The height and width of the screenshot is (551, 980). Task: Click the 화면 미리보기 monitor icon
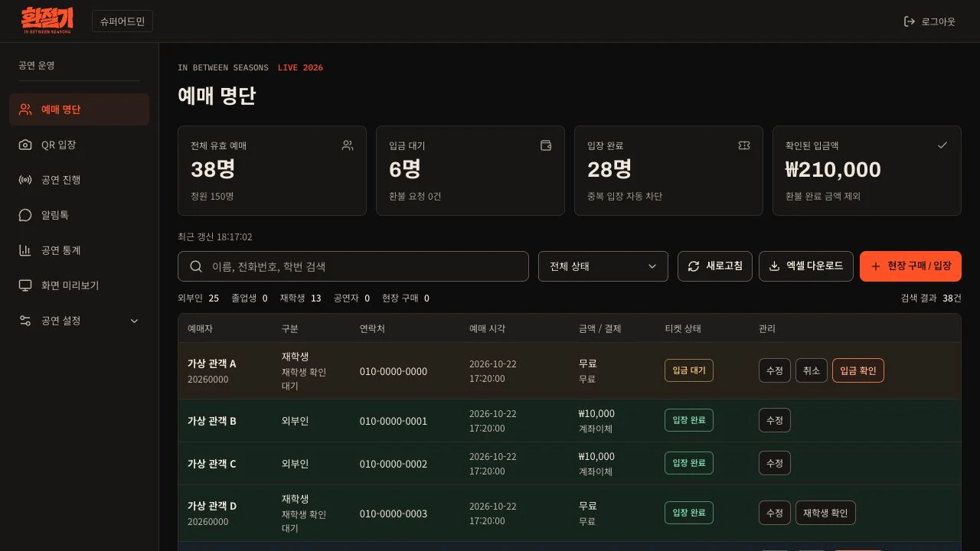pos(25,285)
